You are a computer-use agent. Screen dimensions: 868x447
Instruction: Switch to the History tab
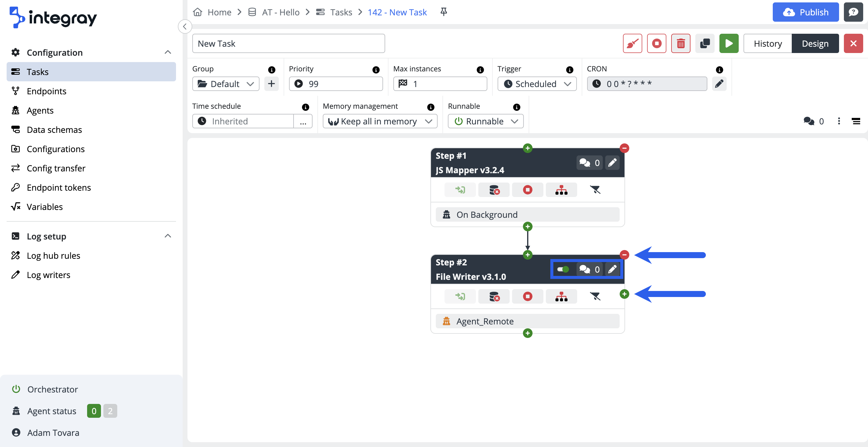(767, 43)
